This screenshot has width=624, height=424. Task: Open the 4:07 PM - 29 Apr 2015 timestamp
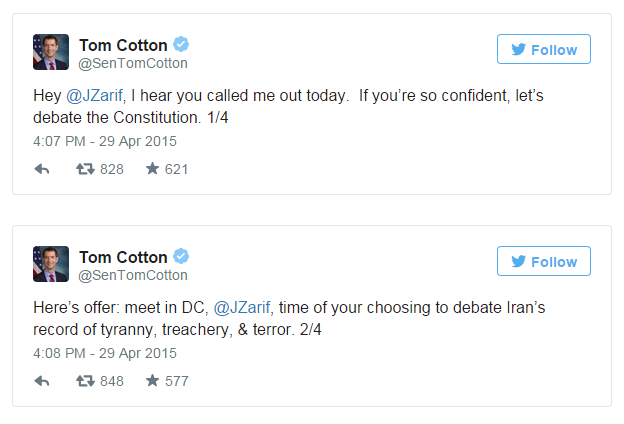click(105, 141)
